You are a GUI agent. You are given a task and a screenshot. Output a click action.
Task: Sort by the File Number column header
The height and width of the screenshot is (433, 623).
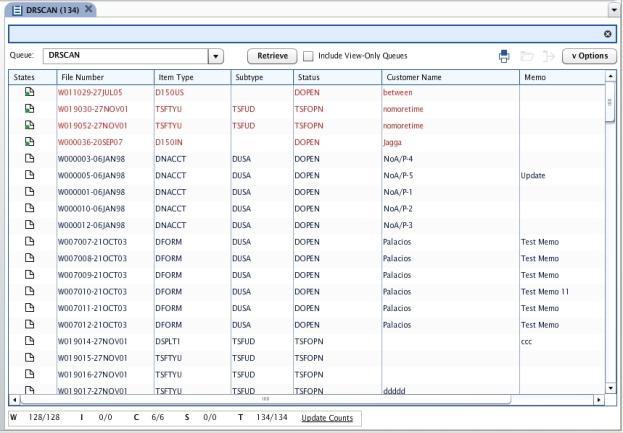tap(105, 77)
